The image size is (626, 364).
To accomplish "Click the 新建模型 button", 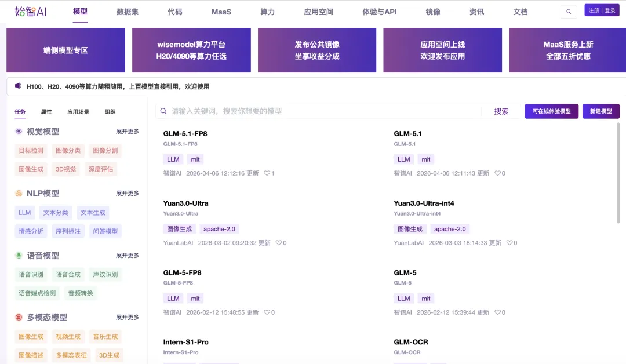I will (601, 111).
